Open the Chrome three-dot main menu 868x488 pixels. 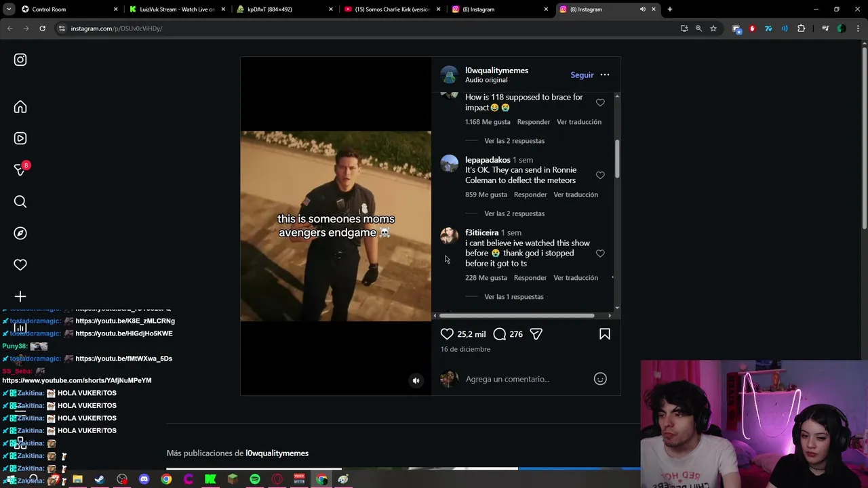click(857, 28)
